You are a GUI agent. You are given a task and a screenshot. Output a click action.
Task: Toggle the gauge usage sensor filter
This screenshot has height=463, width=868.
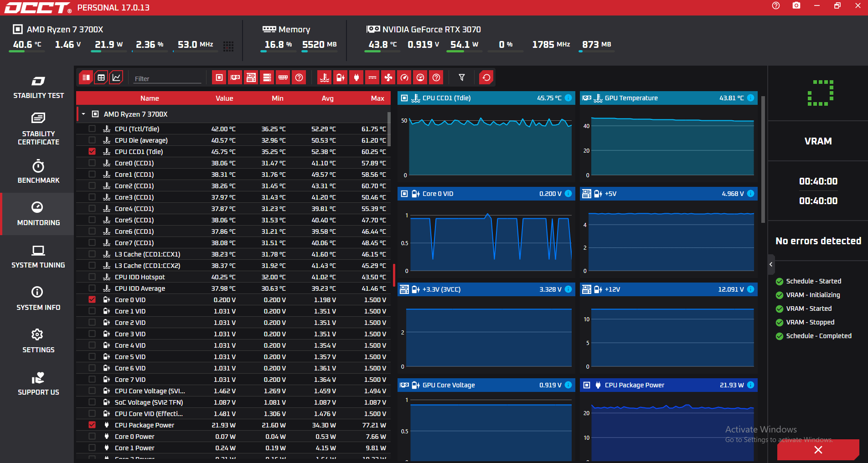tap(420, 77)
